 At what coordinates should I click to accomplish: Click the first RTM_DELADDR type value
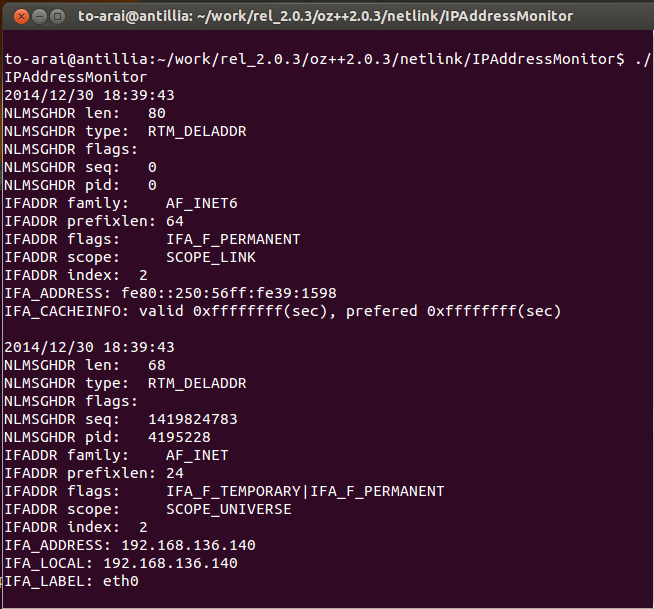point(197,131)
